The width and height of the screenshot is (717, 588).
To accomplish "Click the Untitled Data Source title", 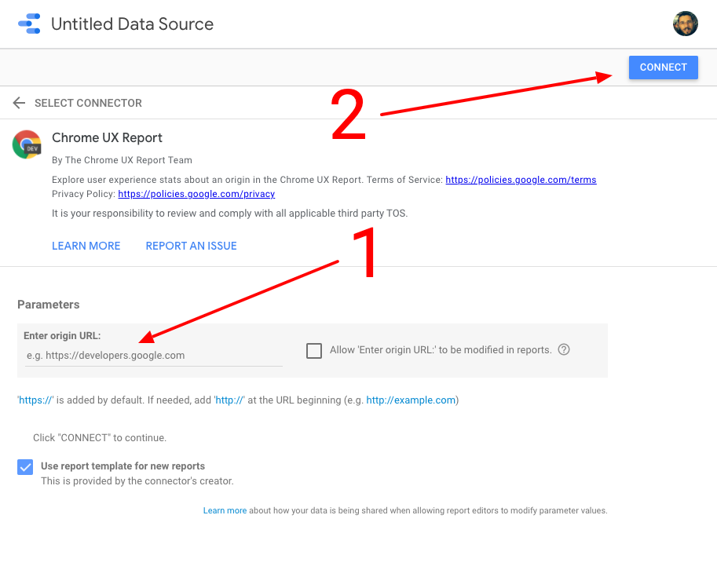I will click(x=132, y=24).
